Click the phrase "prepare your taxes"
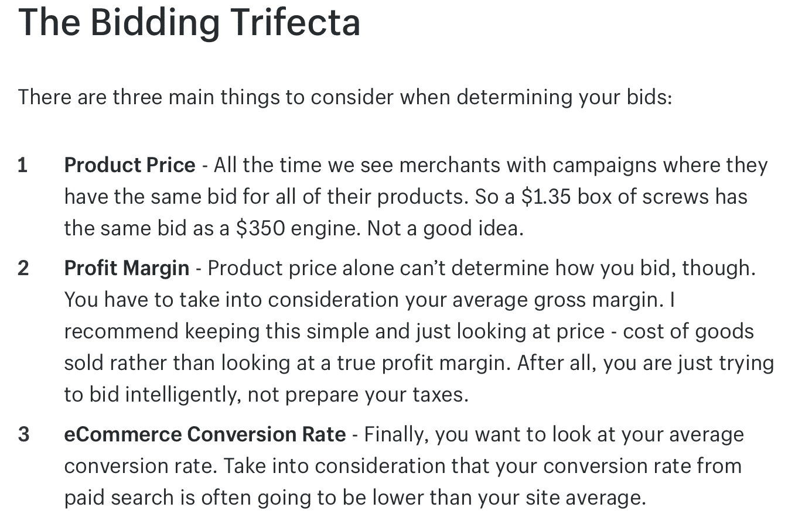 coord(376,395)
